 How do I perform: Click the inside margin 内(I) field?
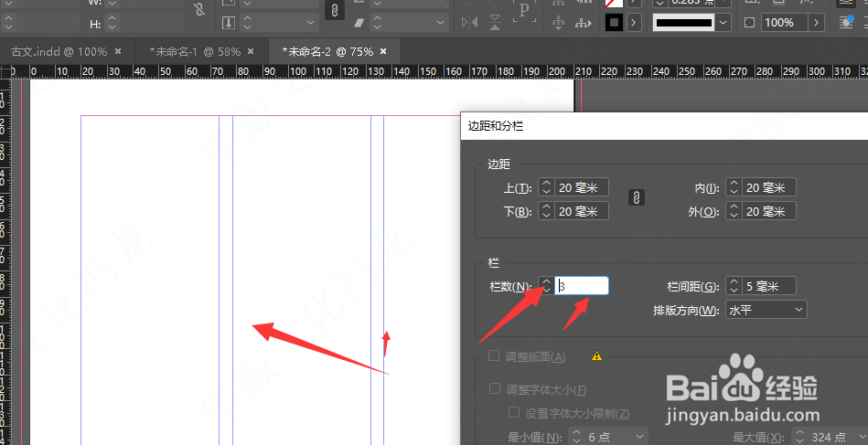tap(769, 187)
